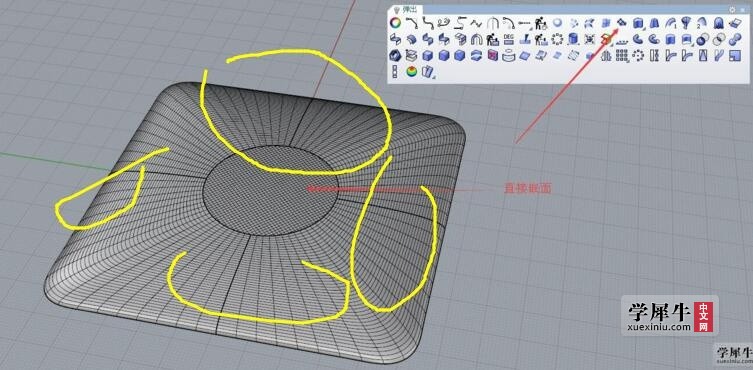Click the yellow box icon

[x=606, y=39]
